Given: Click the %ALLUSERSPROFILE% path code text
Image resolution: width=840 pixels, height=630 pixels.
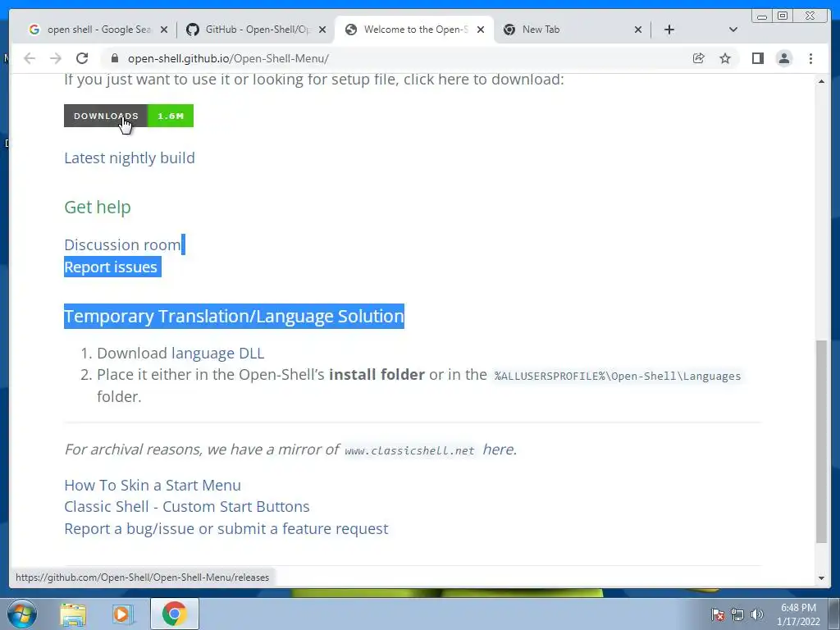Looking at the screenshot, I should pos(618,376).
